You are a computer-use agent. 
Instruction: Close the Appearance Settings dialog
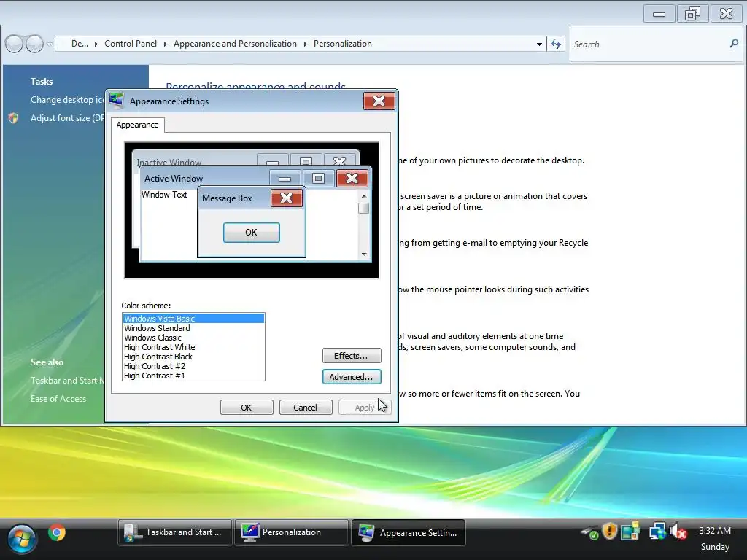(379, 101)
